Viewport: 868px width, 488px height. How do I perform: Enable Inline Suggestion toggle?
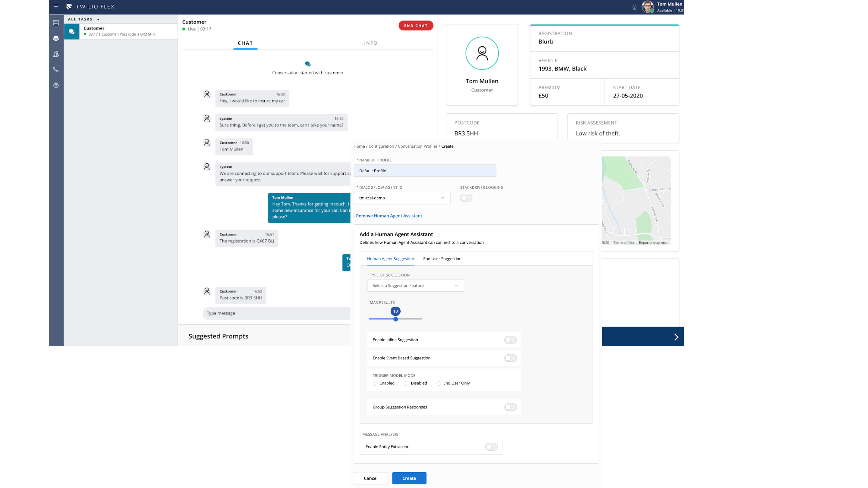[510, 340]
